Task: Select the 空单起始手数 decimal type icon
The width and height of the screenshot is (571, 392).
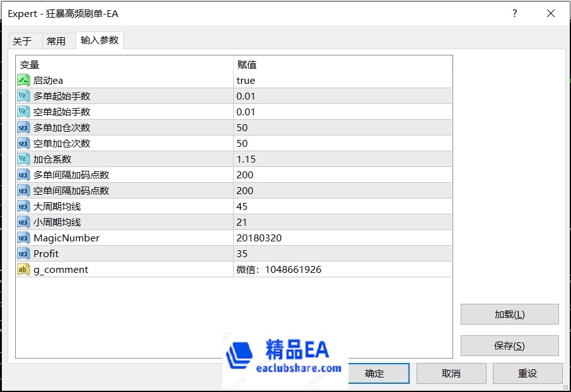Action: [21, 112]
